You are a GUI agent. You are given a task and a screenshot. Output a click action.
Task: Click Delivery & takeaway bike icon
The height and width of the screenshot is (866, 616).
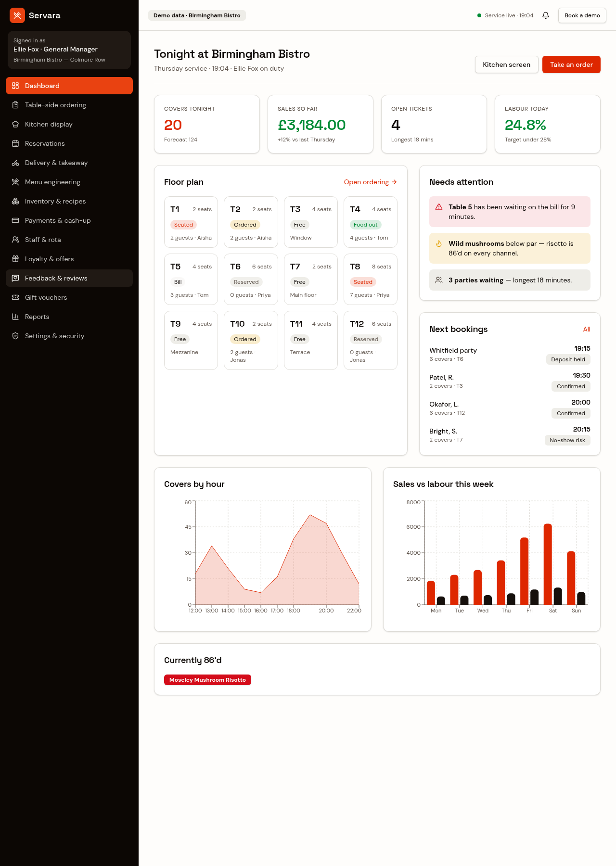pos(15,163)
